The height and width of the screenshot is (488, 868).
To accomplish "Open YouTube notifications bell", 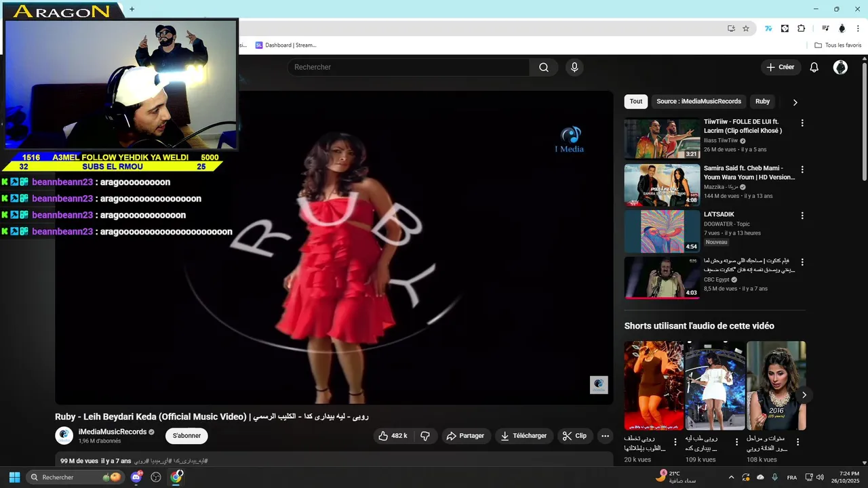I will [x=814, y=67].
